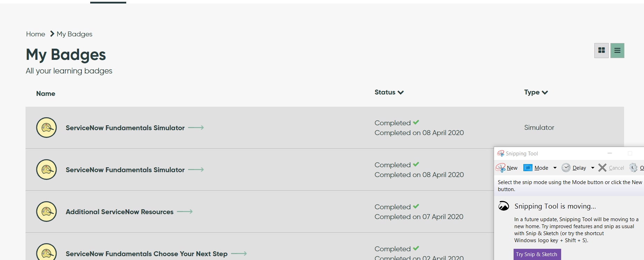Click first ServiceNow Fundamentals Simulator badge icon
The image size is (644, 260).
[x=46, y=128]
